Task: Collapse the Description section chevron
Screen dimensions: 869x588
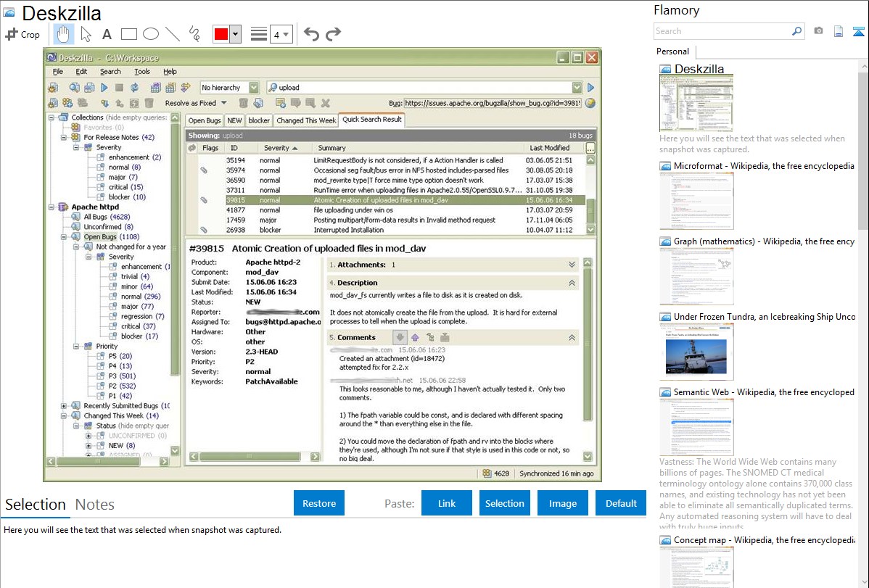Action: tap(572, 283)
